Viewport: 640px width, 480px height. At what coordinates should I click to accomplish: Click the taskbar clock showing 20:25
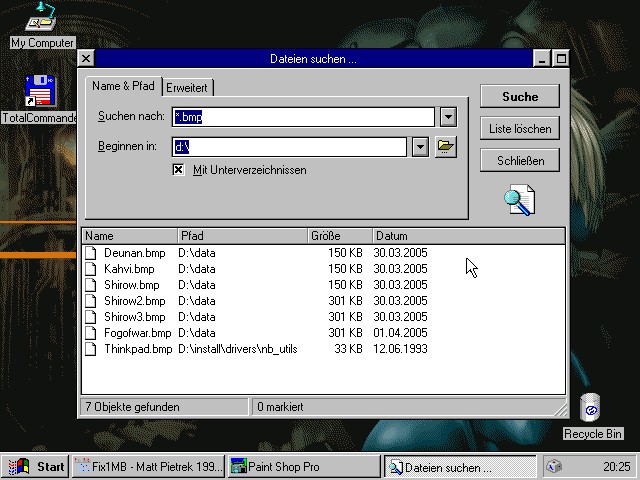[617, 466]
